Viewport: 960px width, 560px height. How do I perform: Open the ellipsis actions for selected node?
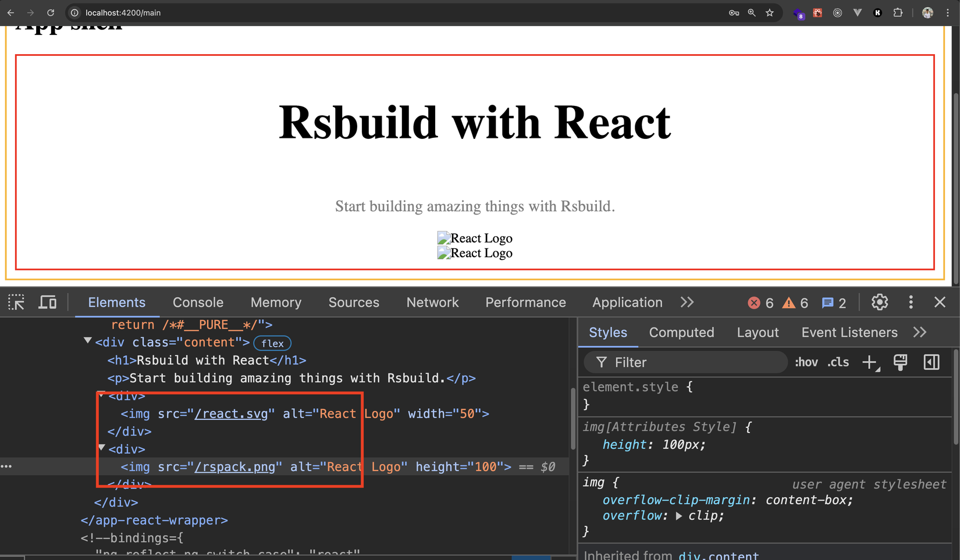(x=6, y=466)
